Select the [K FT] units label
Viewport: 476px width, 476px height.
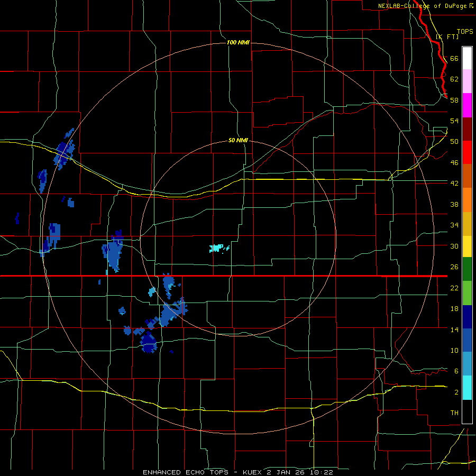pyautogui.click(x=447, y=36)
